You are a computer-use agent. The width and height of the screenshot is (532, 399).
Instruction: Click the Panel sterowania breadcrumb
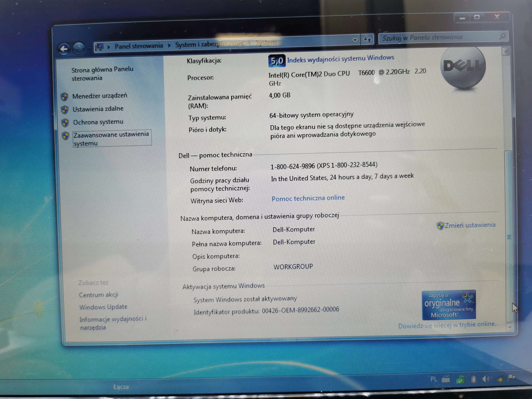pos(139,46)
